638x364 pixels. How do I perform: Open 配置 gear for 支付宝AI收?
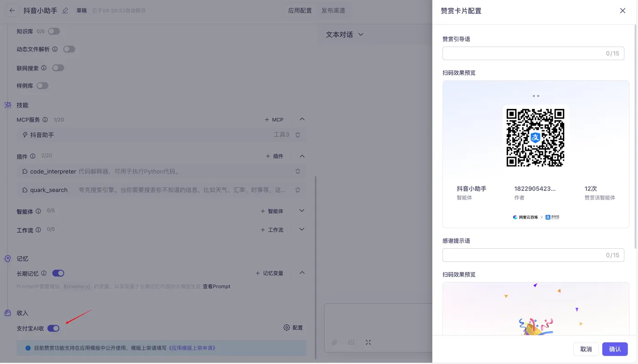click(x=293, y=328)
